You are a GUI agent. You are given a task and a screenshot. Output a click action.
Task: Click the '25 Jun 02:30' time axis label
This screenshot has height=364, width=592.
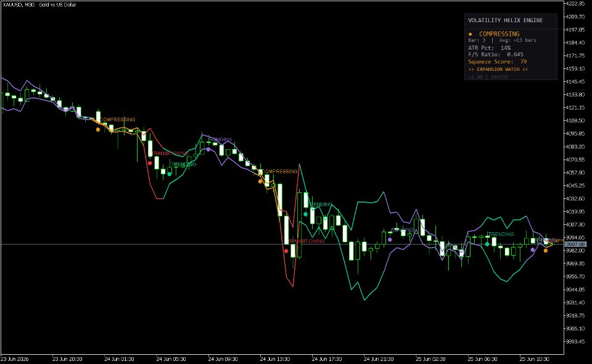tap(430, 359)
